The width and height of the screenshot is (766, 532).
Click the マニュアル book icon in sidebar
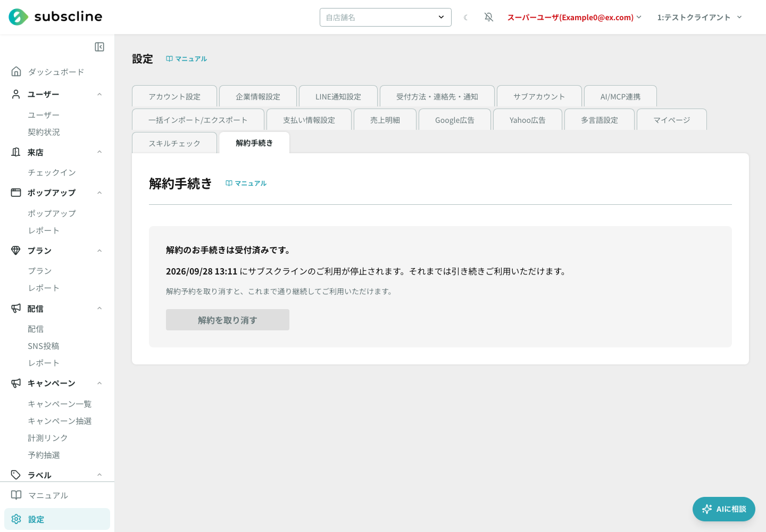[x=16, y=495]
